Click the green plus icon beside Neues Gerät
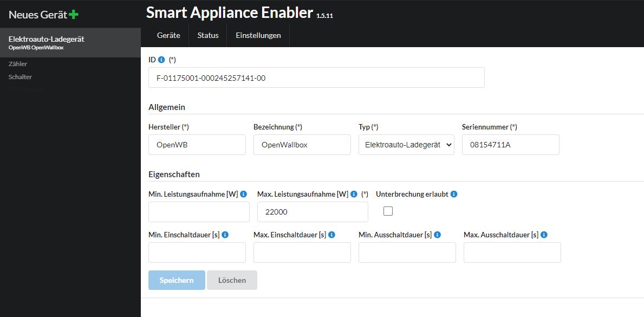This screenshot has width=644, height=317. pyautogui.click(x=74, y=15)
